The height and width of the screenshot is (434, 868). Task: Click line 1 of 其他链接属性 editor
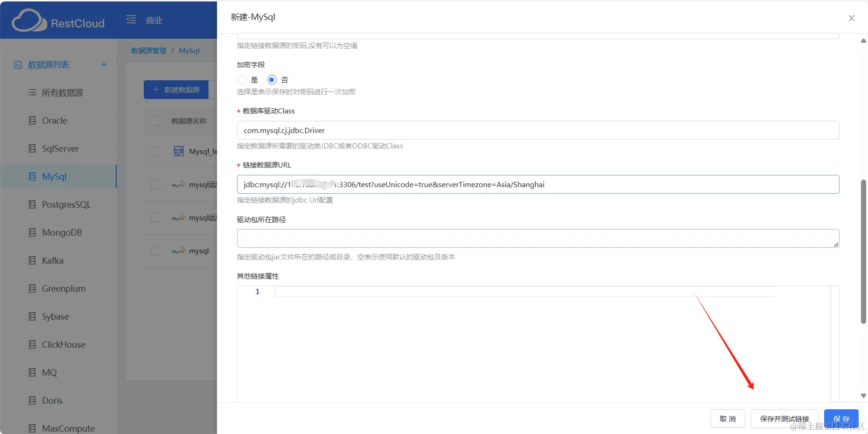[x=525, y=292]
